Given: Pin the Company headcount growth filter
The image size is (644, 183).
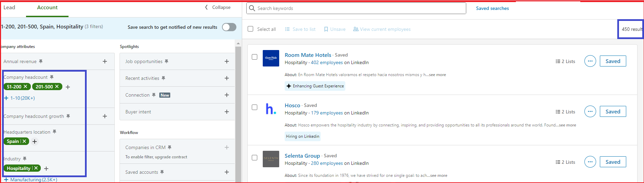Looking at the screenshot, I should pyautogui.click(x=68, y=116).
